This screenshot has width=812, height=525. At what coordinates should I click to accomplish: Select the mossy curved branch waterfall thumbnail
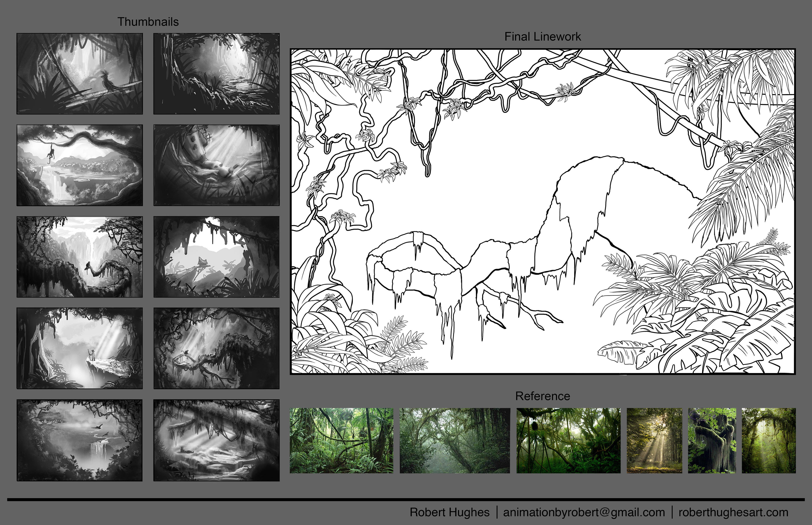80,257
